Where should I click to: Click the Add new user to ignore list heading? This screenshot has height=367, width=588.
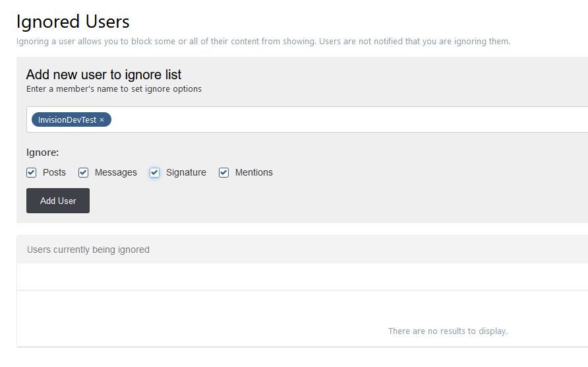(x=103, y=75)
